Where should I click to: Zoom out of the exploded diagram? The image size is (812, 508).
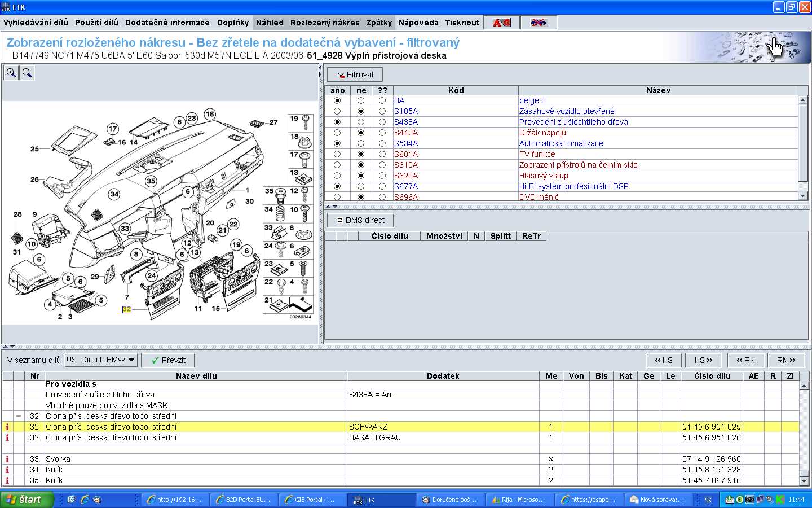(x=27, y=73)
